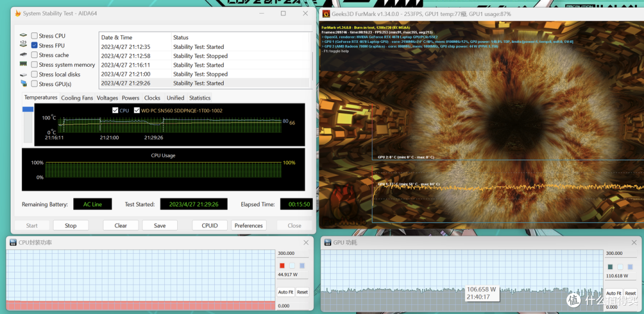Click the Clear button

[120, 225]
